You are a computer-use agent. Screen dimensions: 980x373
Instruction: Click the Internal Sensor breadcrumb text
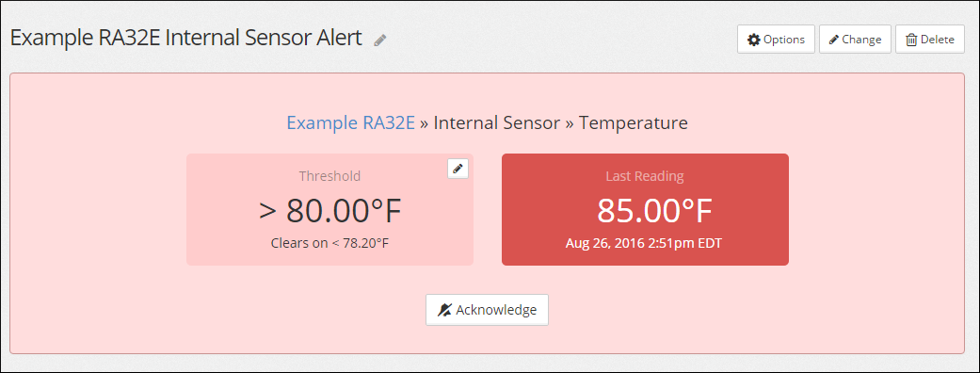point(497,122)
